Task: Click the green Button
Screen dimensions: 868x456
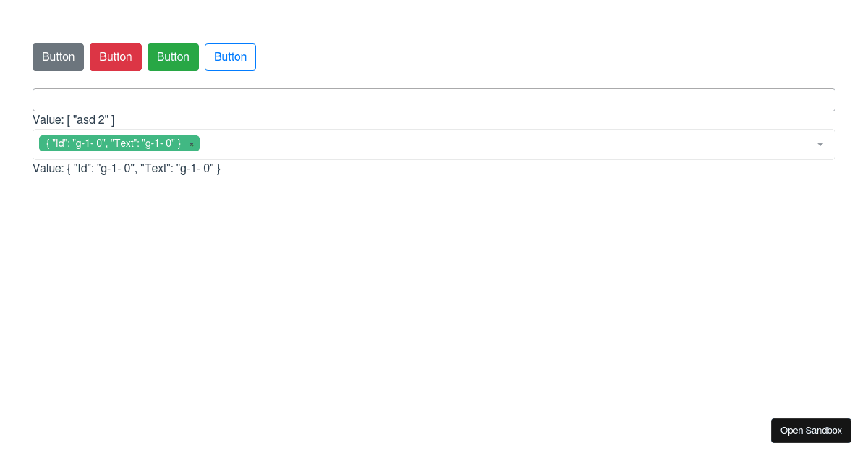Action: click(173, 57)
